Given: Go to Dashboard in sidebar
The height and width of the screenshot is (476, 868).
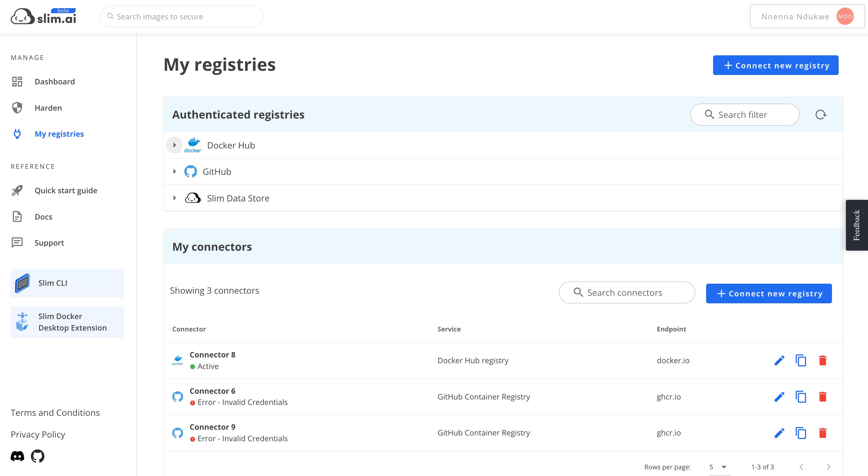Looking at the screenshot, I should (54, 81).
